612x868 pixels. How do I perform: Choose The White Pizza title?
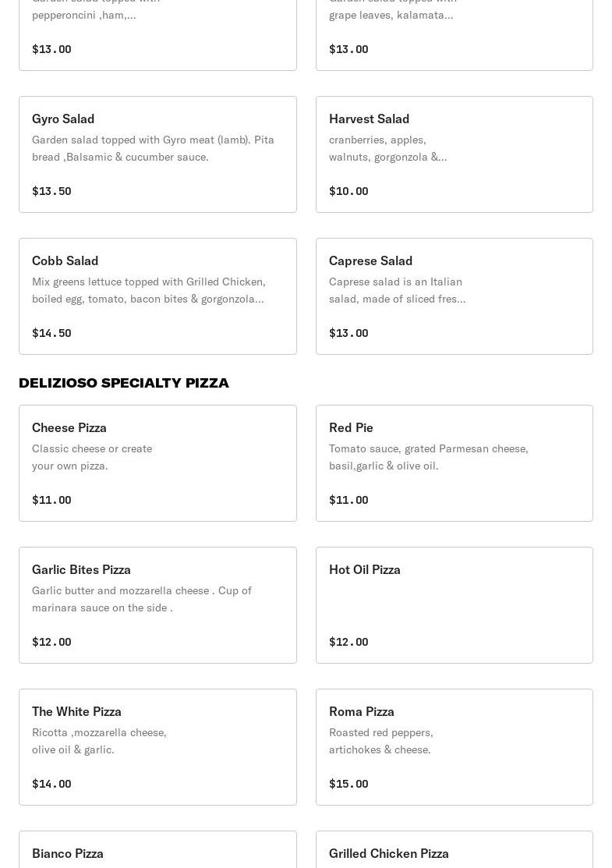click(76, 711)
